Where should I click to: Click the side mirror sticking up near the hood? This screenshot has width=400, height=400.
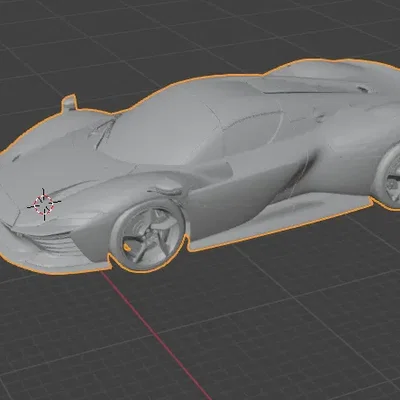click(70, 103)
